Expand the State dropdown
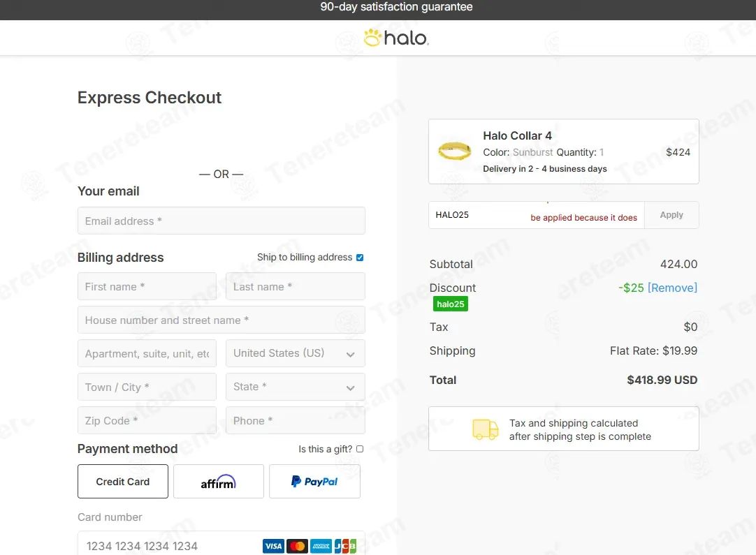This screenshot has width=756, height=555. click(x=295, y=387)
